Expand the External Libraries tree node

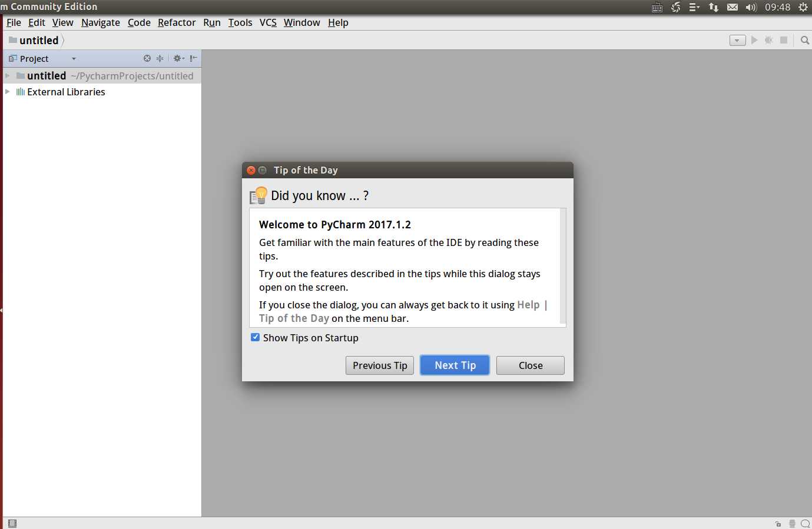8,92
